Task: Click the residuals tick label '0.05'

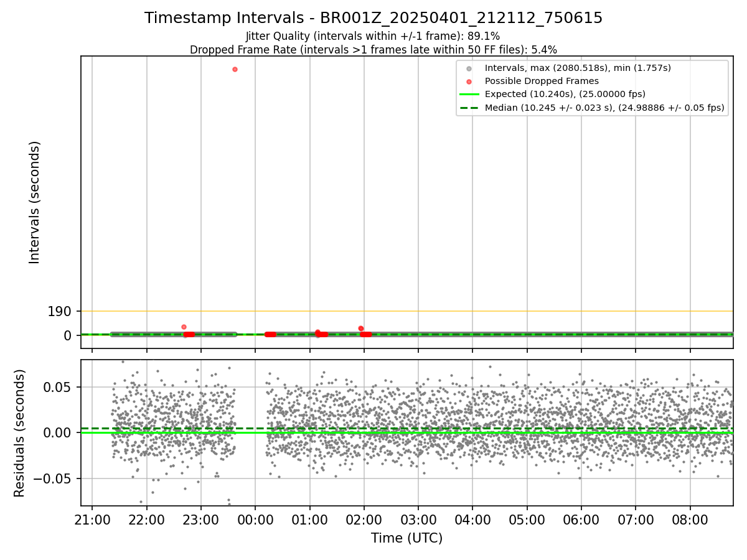Action: click(59, 387)
